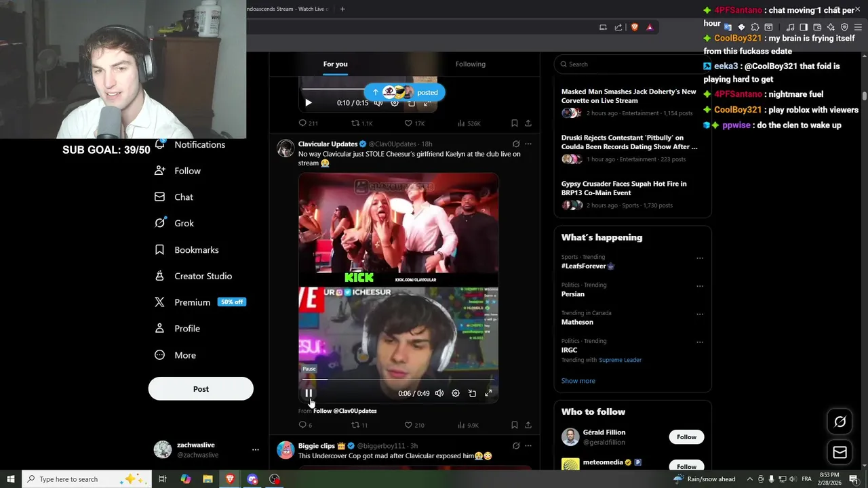The width and height of the screenshot is (868, 488).
Task: Click the Brave Shields lion icon
Action: 635,27
